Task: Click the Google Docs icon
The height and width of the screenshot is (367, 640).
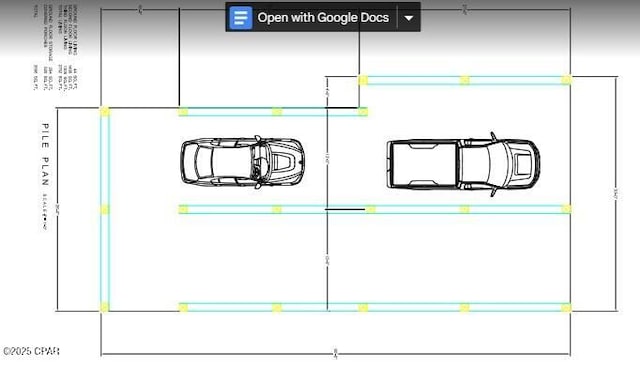Action: (240, 18)
